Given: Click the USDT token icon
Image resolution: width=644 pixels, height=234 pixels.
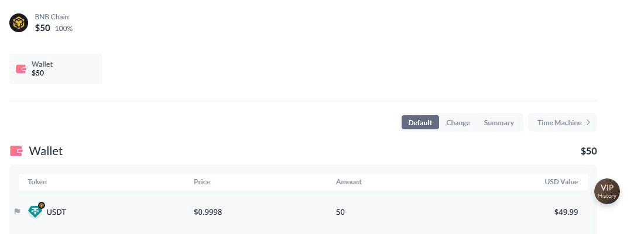Looking at the screenshot, I should [35, 212].
